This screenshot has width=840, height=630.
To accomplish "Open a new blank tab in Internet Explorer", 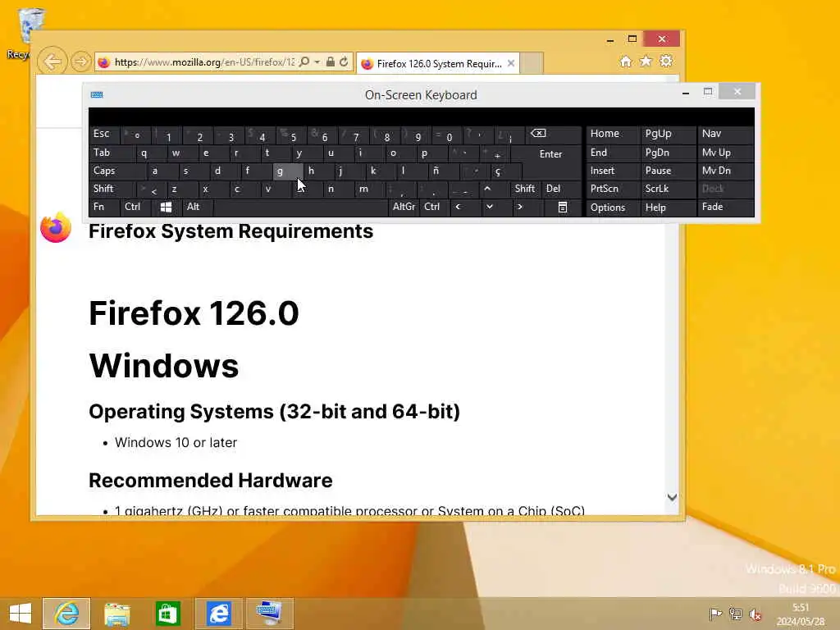I will point(532,63).
